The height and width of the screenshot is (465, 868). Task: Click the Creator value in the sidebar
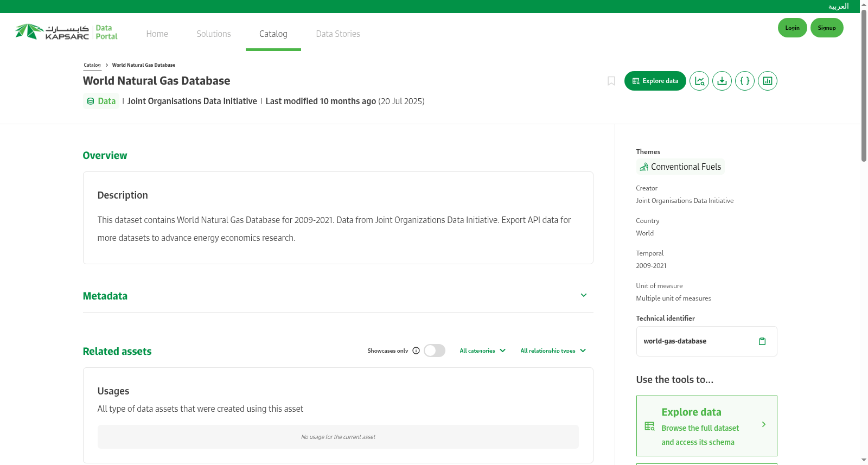(x=685, y=201)
